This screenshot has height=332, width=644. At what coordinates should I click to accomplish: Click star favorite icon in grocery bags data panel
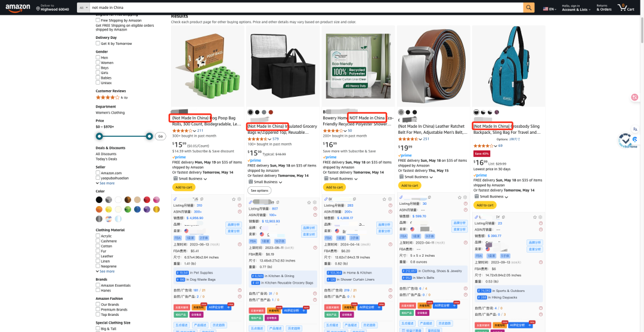point(309,202)
